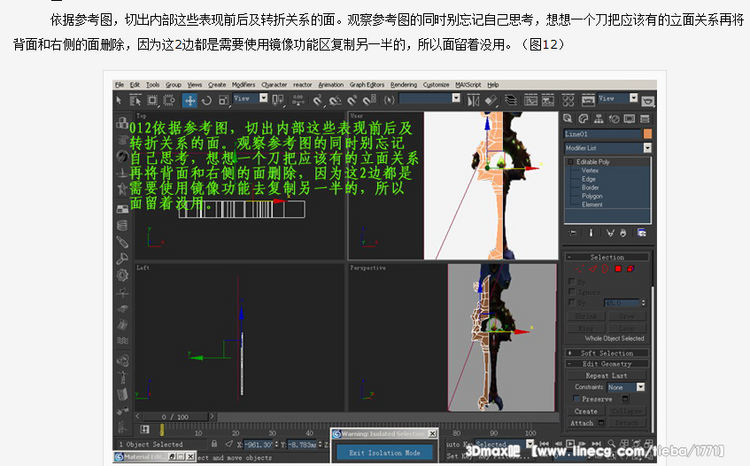Click the Attach button
750x466 pixels.
click(582, 423)
